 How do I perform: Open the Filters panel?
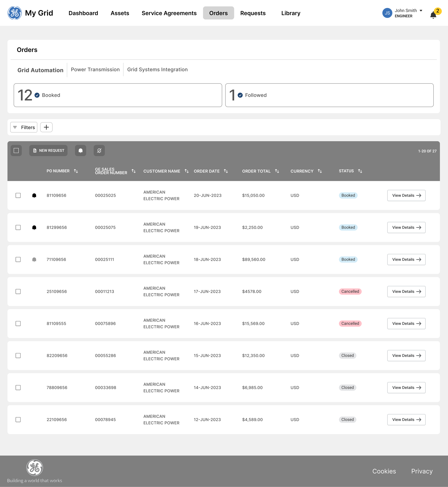(x=23, y=127)
